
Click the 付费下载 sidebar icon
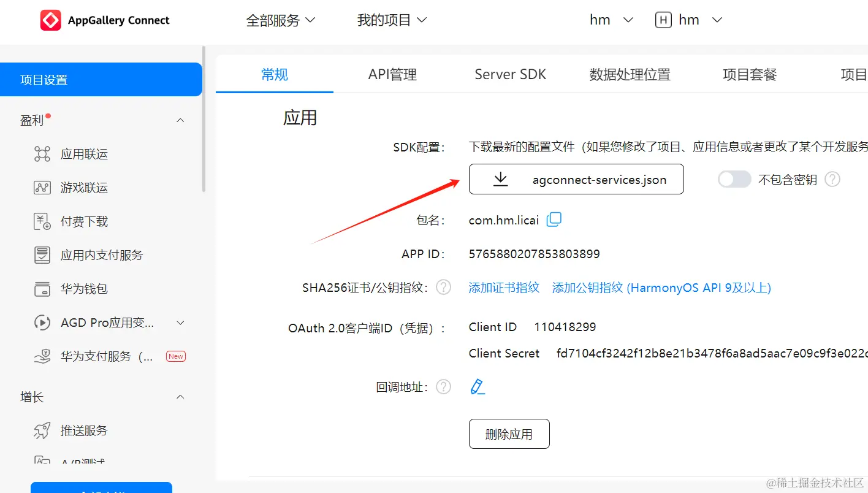42,221
